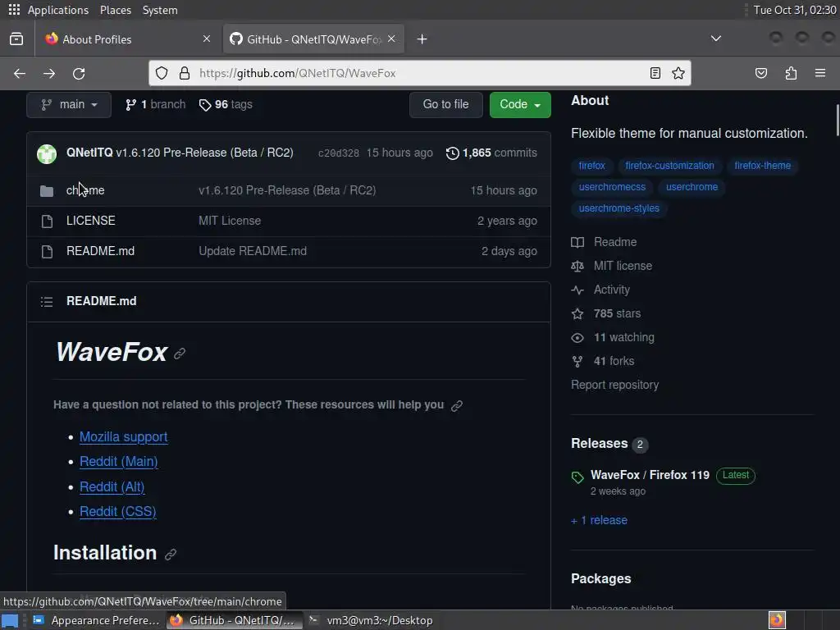Expand the green Code dropdown button
This screenshot has height=630, width=840.
pos(519,104)
